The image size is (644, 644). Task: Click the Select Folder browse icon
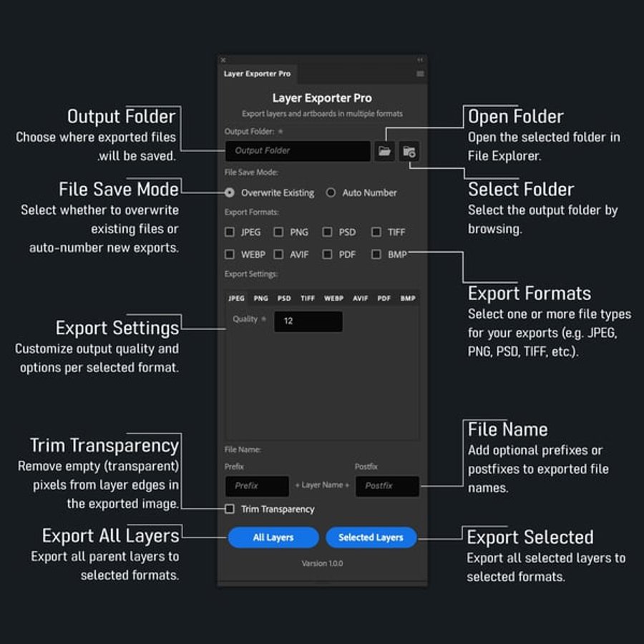[411, 151]
